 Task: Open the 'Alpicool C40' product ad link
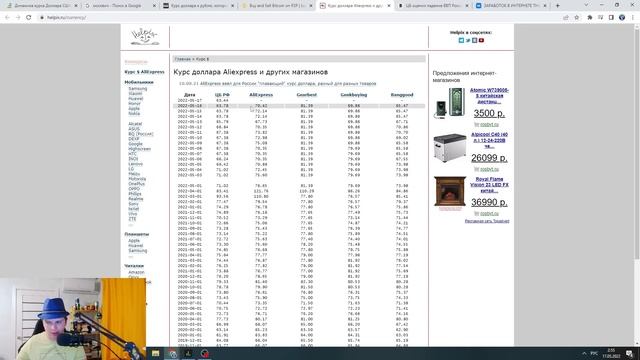tap(489, 140)
